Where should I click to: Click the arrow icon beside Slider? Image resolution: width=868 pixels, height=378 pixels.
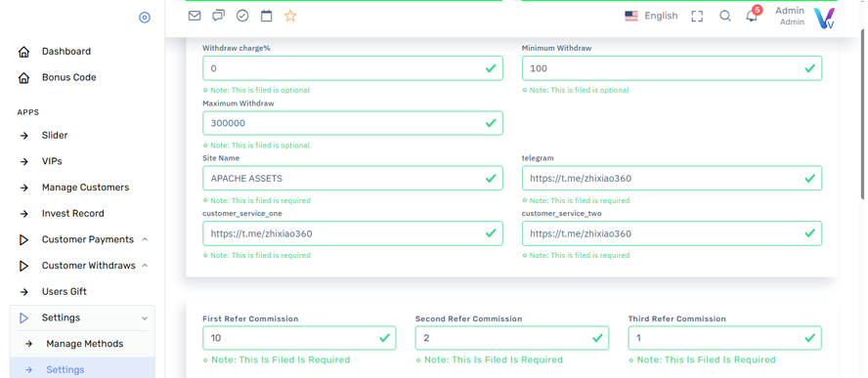tap(24, 136)
